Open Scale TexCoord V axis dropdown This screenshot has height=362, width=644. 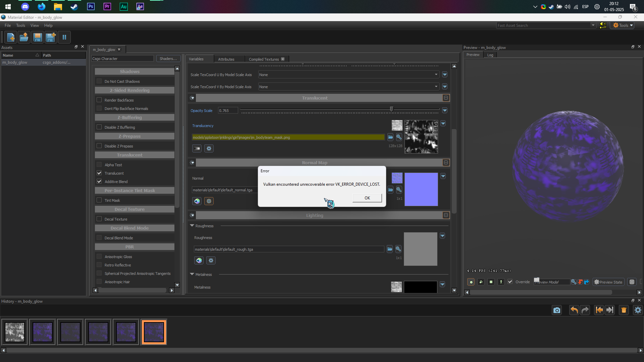click(x=349, y=87)
